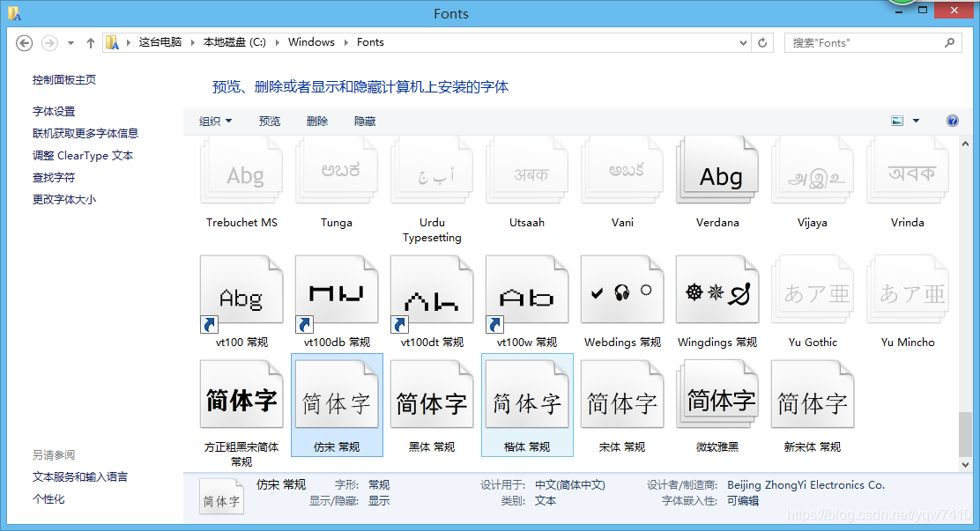Open the 组织 dropdown menu
980x531 pixels.
tap(216, 122)
